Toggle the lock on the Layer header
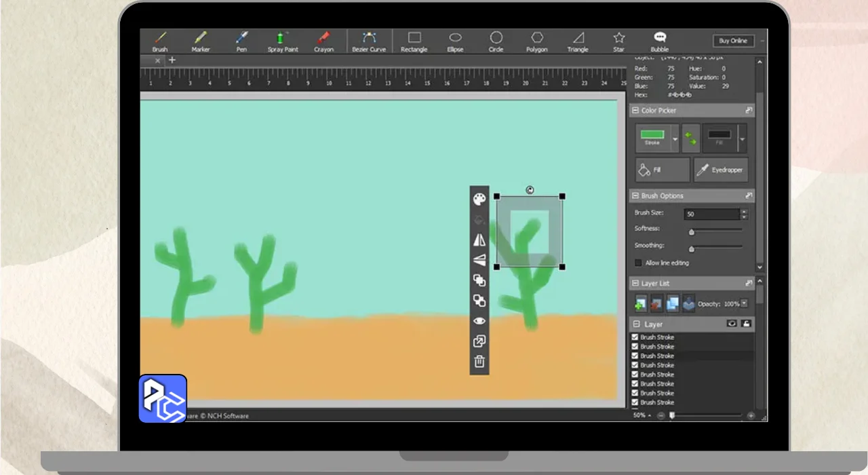This screenshot has width=868, height=475. (746, 324)
